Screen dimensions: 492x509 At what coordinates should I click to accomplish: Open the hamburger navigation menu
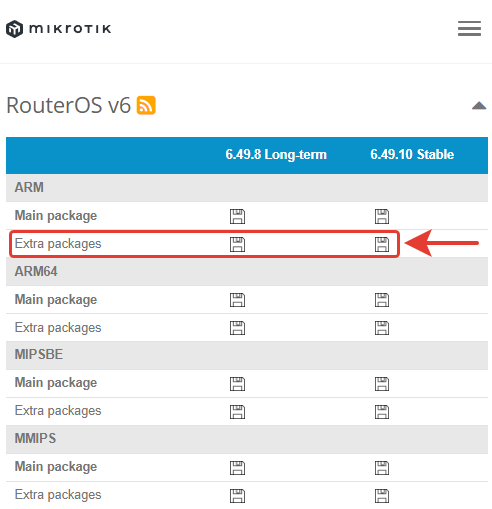[469, 28]
